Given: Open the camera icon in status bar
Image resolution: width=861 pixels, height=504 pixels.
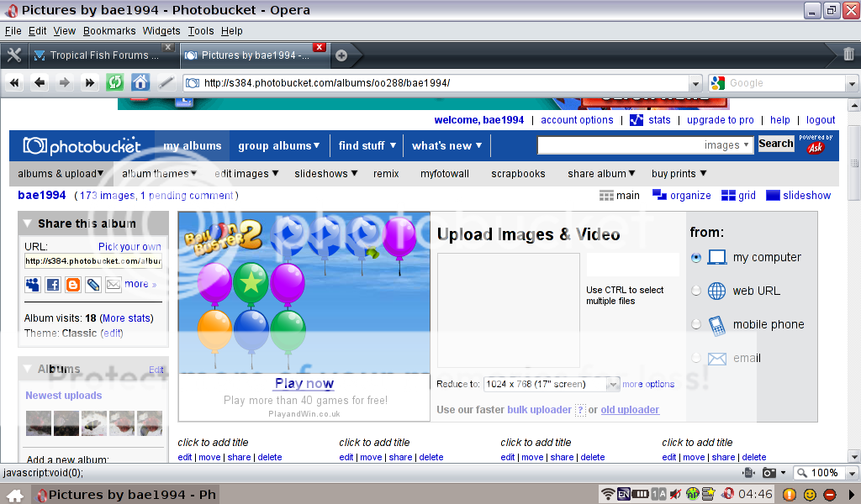Looking at the screenshot, I should click(769, 473).
